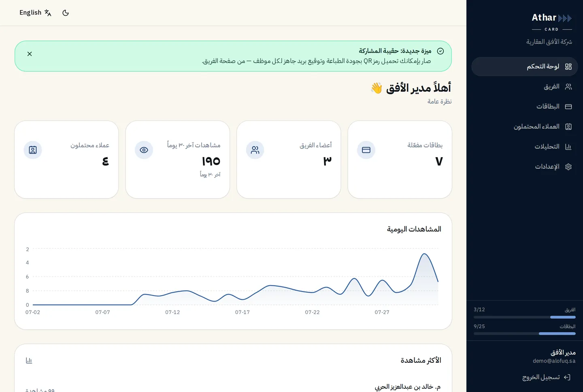
Task: Click the 07-27 date label on chart
Action: point(382,312)
